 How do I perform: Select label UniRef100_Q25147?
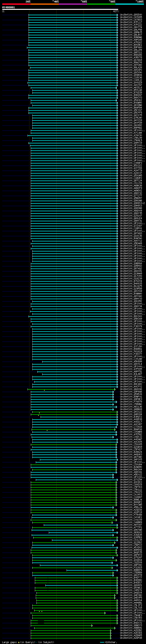point(131,216)
